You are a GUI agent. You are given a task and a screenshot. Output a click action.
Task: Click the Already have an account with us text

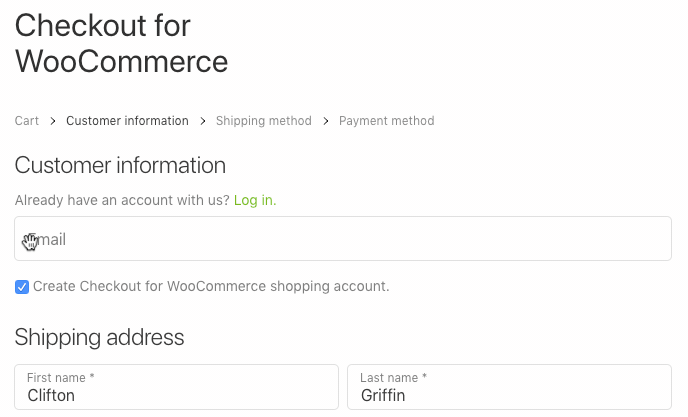[x=122, y=200]
